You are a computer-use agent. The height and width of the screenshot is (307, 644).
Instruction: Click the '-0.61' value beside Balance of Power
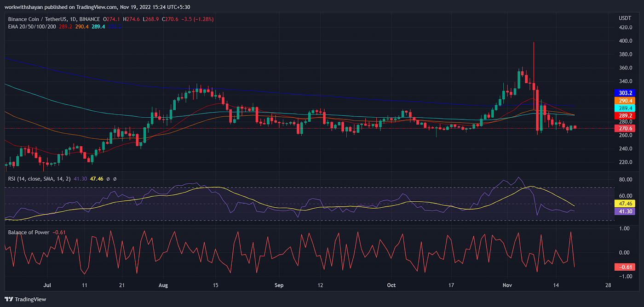(x=58, y=232)
